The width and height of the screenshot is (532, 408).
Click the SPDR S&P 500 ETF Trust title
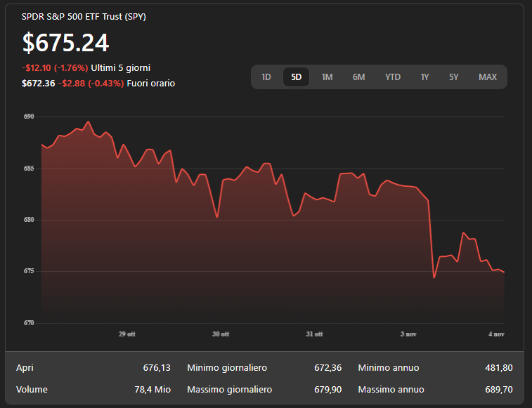(84, 16)
